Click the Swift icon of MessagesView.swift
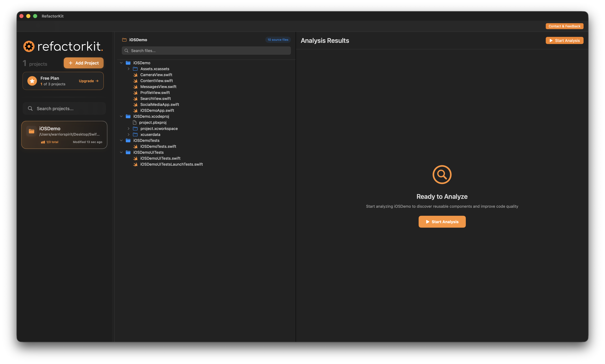The width and height of the screenshot is (605, 364). coord(135,87)
